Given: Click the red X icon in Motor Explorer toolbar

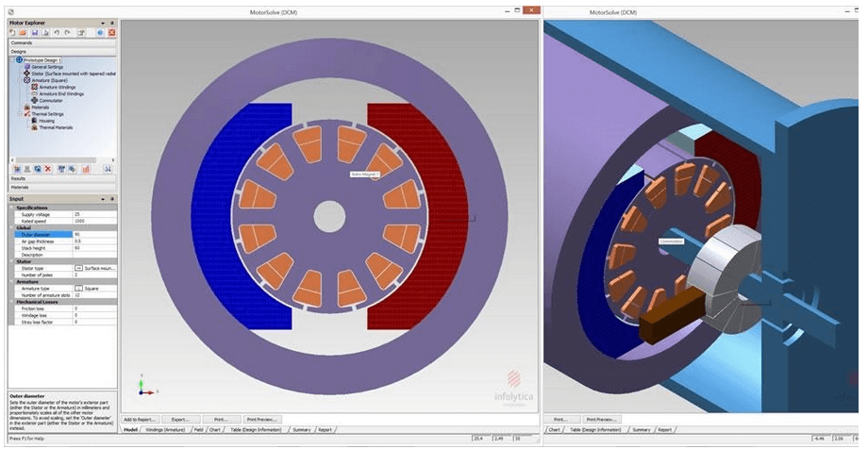Looking at the screenshot, I should [x=112, y=33].
